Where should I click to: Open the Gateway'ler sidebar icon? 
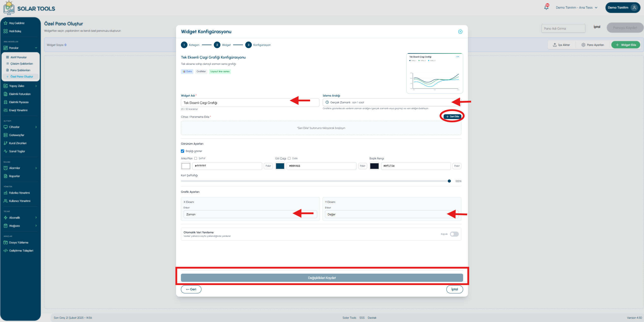[x=6, y=135]
